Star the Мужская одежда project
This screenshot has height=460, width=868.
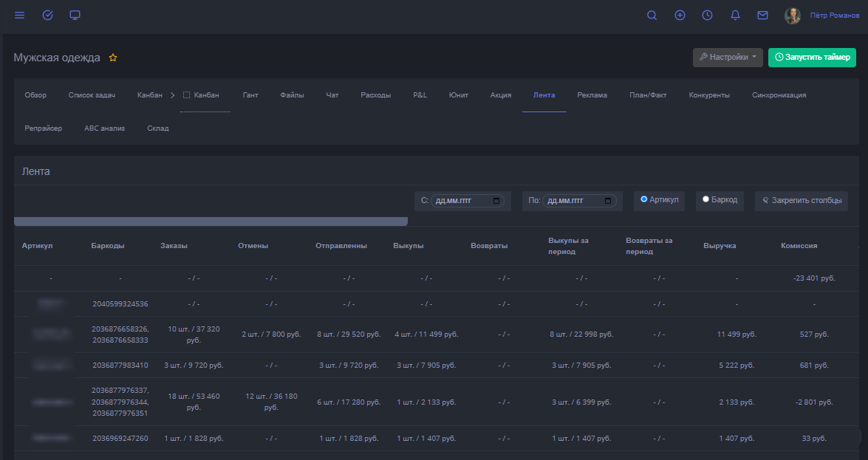[113, 58]
